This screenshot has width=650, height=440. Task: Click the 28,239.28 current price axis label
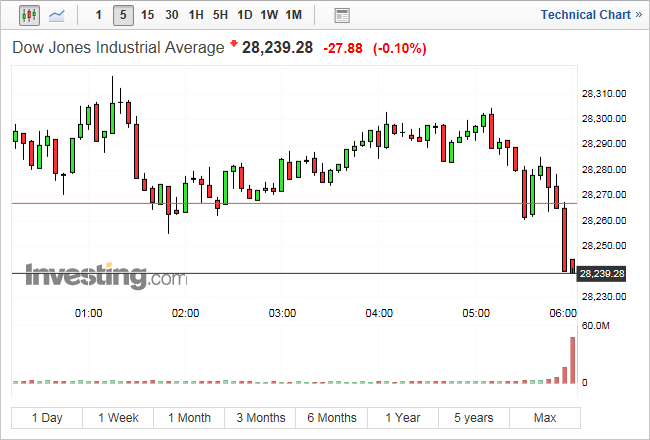(601, 274)
